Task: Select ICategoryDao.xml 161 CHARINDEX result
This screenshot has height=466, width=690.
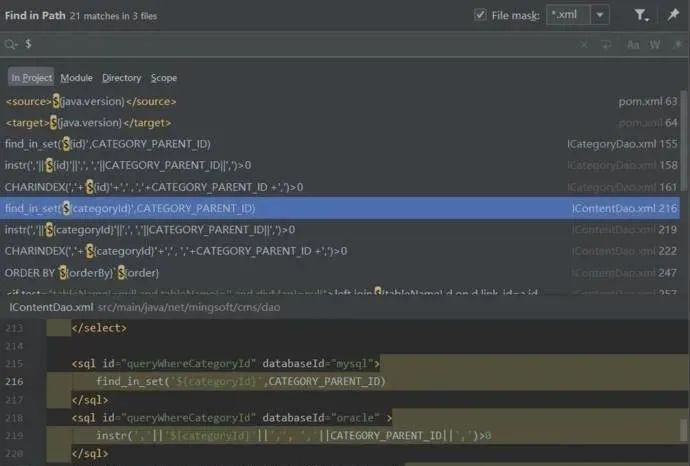Action: pyautogui.click(x=340, y=187)
